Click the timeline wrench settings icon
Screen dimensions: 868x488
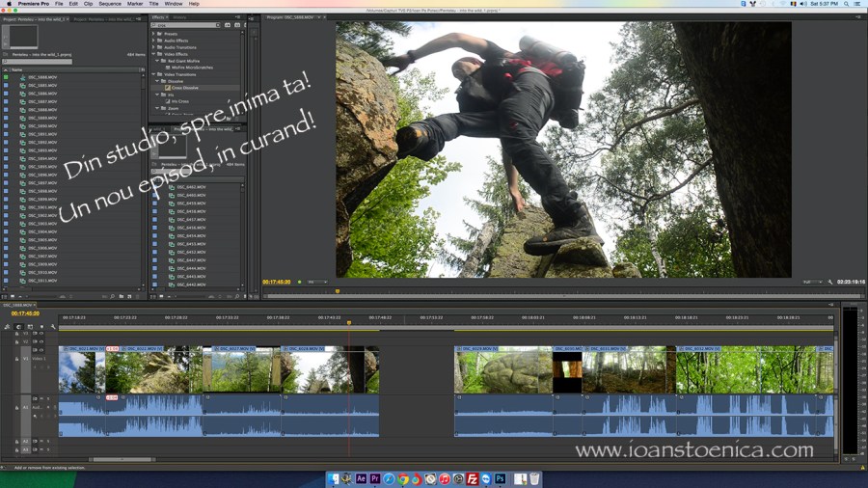pyautogui.click(x=53, y=327)
